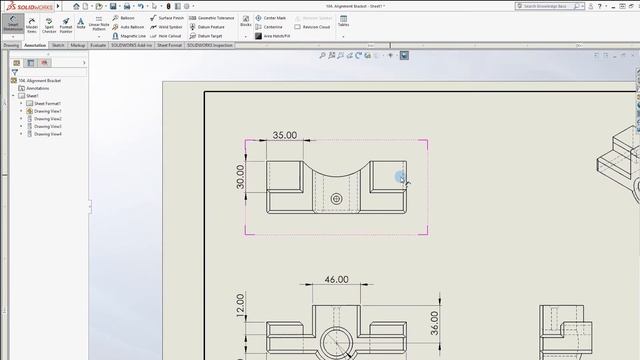
Task: Switch to the Sketch tab
Action: 58,45
